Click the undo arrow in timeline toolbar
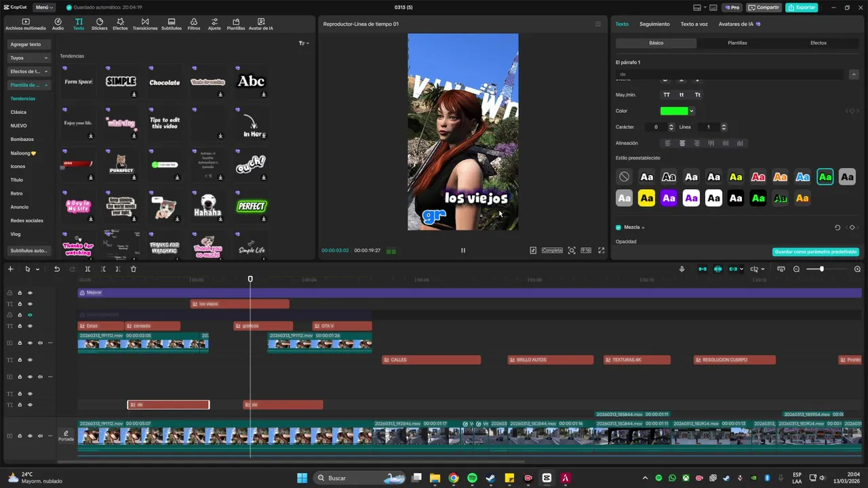 (57, 269)
